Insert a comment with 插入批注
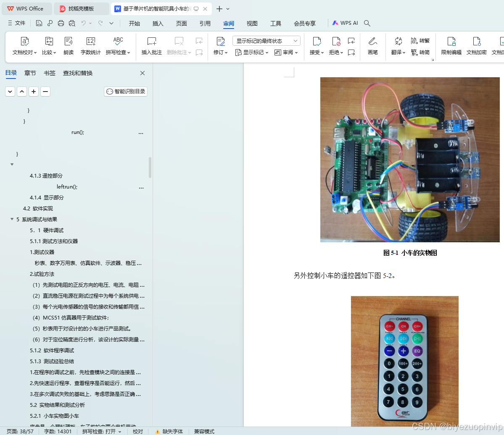Viewport: 504px width, 435px height. (x=151, y=46)
